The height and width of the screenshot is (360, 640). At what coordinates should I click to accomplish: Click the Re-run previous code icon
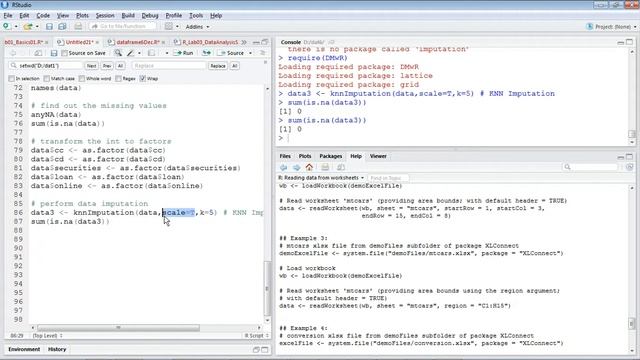[207, 53]
